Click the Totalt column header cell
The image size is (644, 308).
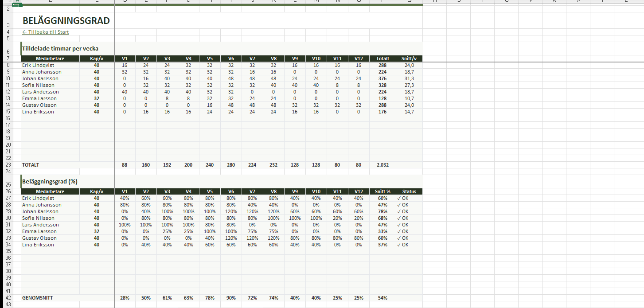[382, 58]
